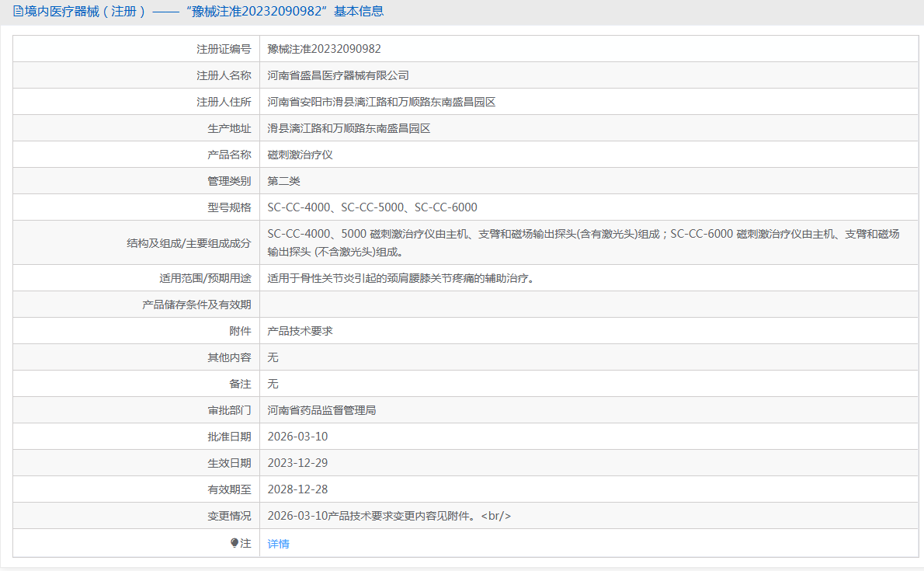Viewport: 924px width, 571px height.
Task: Click the 注册人住所 address 河南省安阳市滑县漓江路
Action: [381, 102]
